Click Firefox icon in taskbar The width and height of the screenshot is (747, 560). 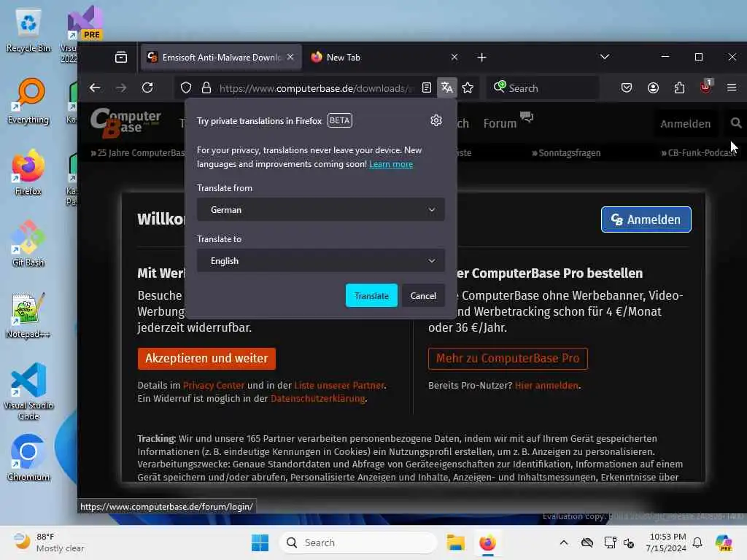point(487,542)
